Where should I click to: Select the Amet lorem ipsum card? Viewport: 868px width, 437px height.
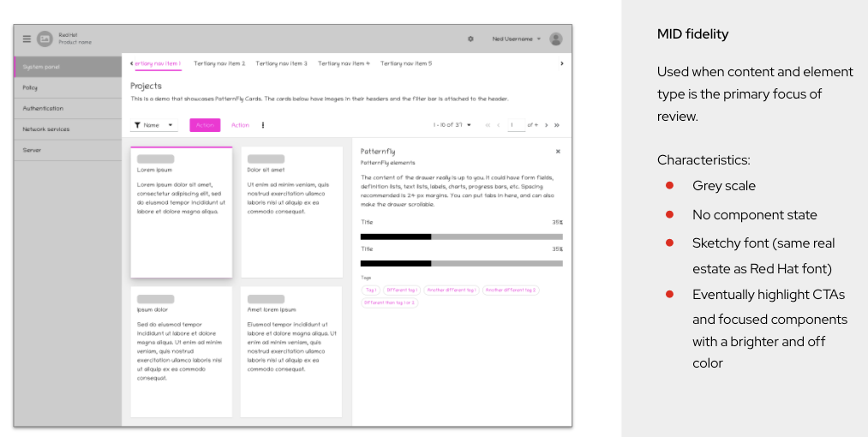pyautogui.click(x=291, y=351)
